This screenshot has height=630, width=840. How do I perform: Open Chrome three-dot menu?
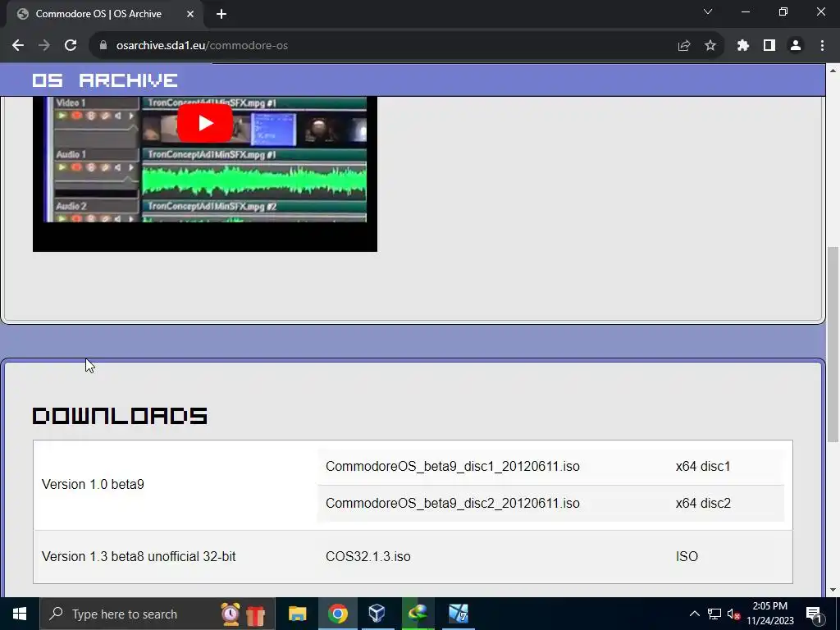point(822,46)
